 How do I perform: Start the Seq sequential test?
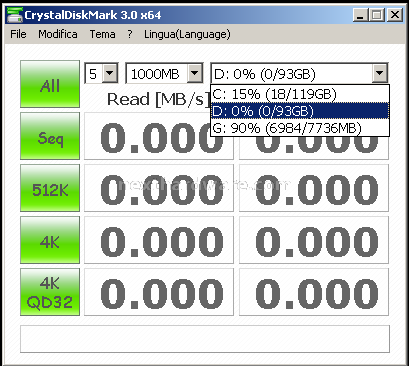(x=50, y=136)
